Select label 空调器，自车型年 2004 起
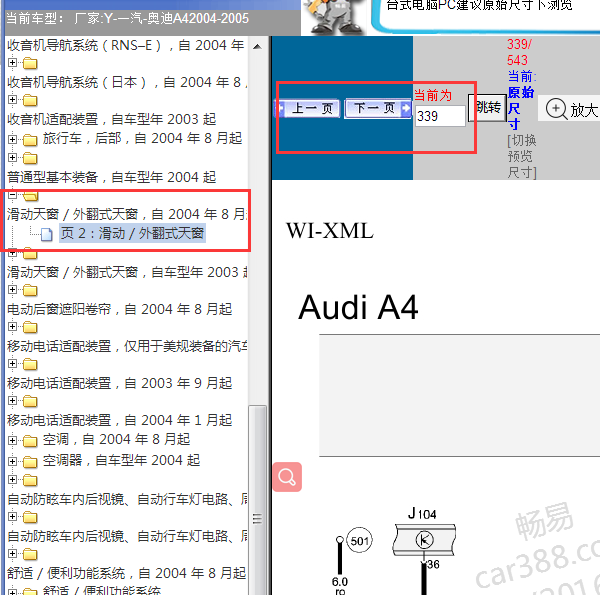This screenshot has height=595, width=600. pos(121,460)
